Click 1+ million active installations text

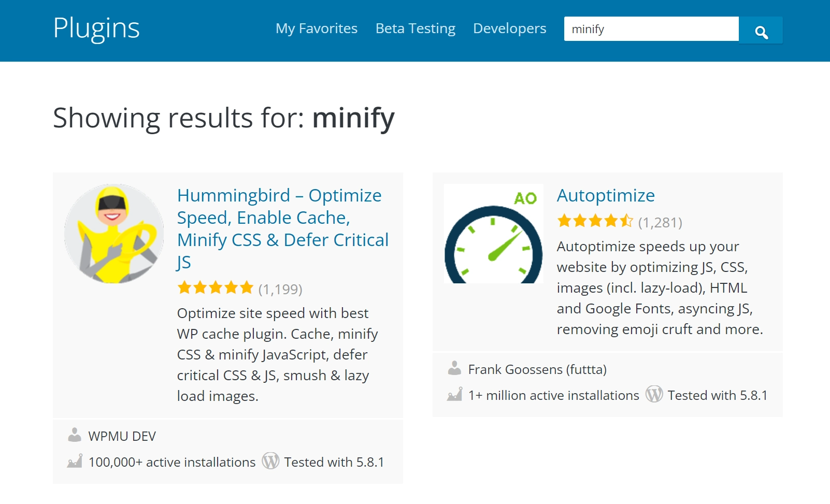[x=554, y=395]
